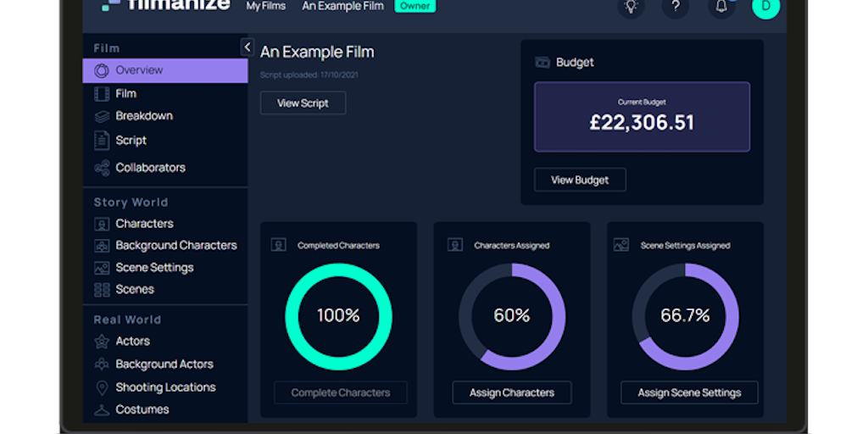Open the help question mark icon
Image resolution: width=868 pixels, height=434 pixels.
point(675,7)
